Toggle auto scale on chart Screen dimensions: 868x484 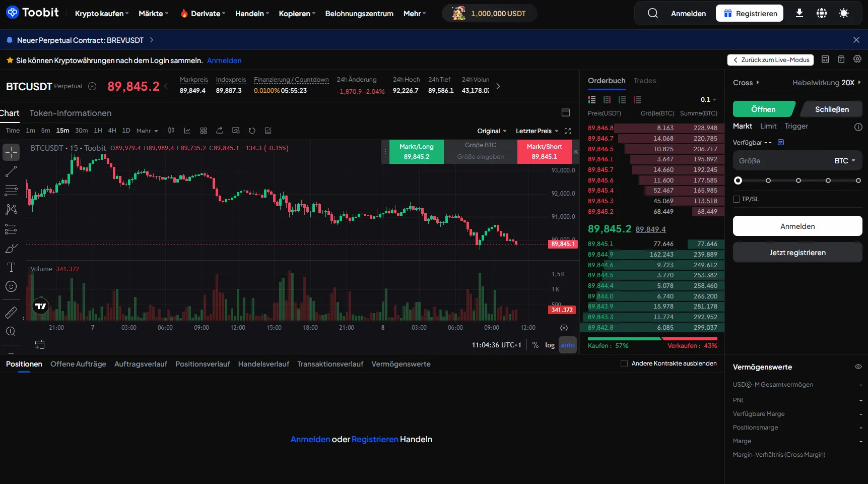(568, 345)
